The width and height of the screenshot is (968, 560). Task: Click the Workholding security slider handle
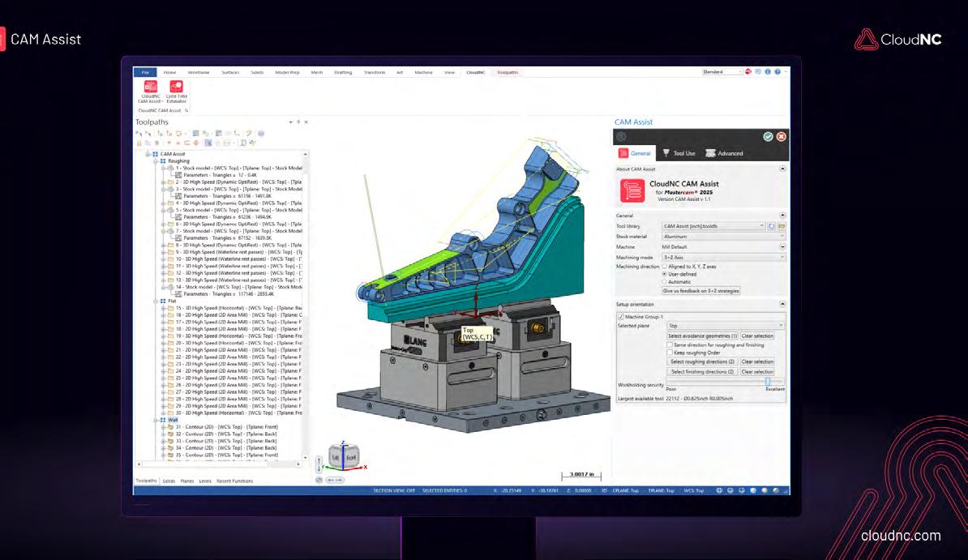(768, 382)
